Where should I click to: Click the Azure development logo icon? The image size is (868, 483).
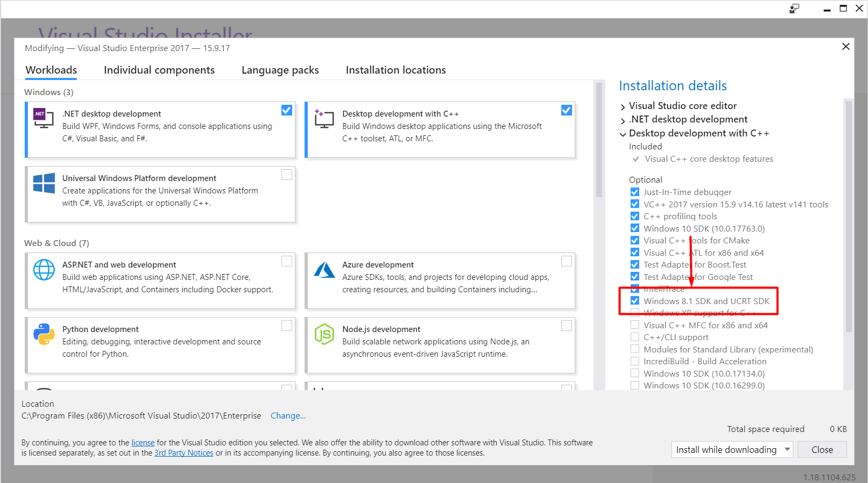coord(324,270)
